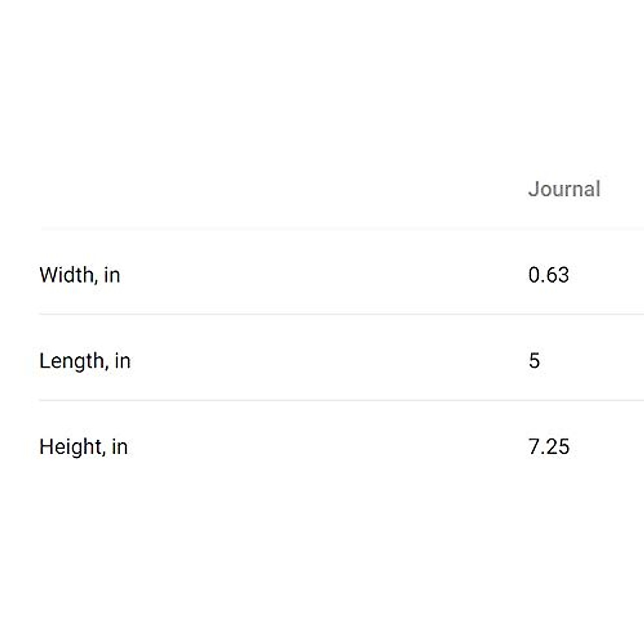Select the "Height, in" row label

click(83, 447)
